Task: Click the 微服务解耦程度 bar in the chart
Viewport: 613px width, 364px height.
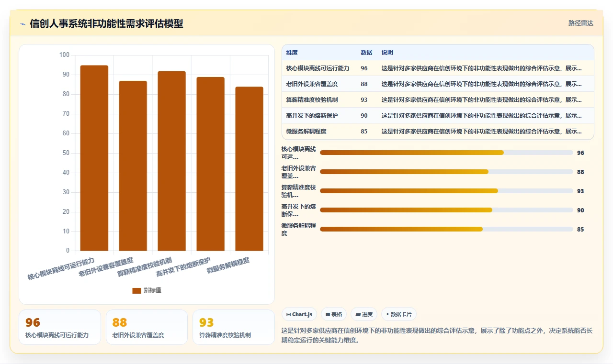Action: click(x=249, y=168)
